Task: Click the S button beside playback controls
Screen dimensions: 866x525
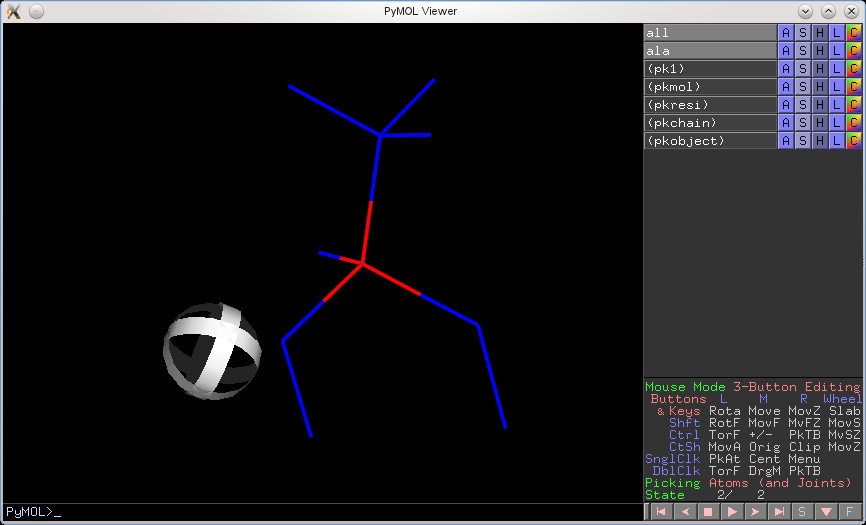Action: point(802,512)
